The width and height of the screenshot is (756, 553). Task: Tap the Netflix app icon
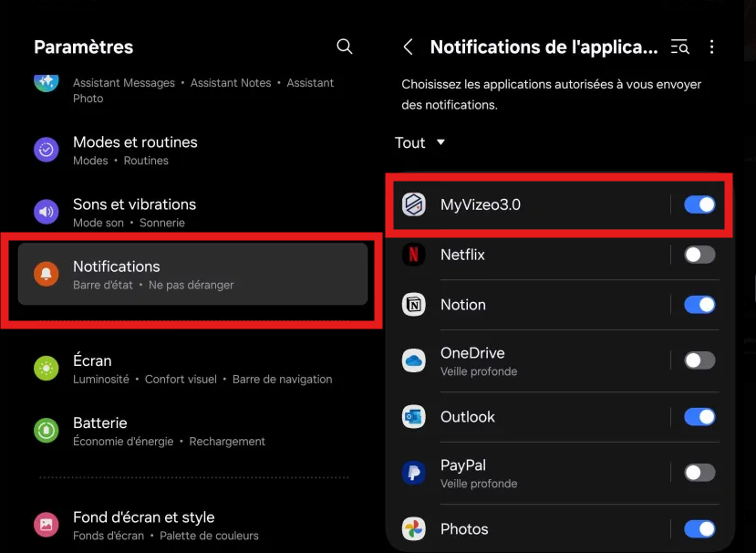414,255
